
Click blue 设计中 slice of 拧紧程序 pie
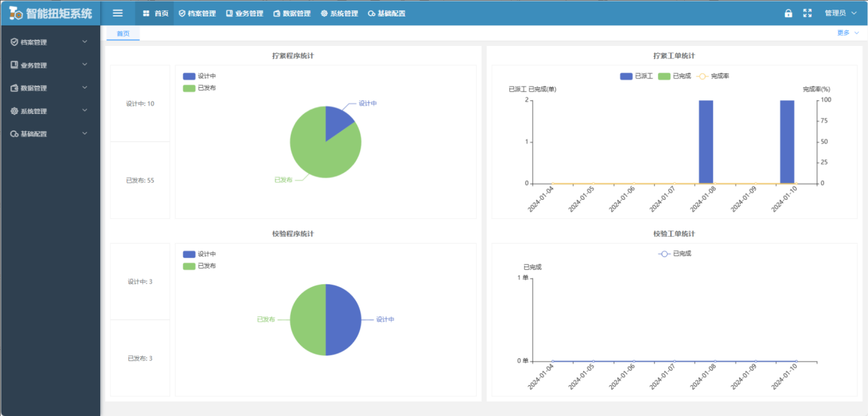[x=337, y=122]
